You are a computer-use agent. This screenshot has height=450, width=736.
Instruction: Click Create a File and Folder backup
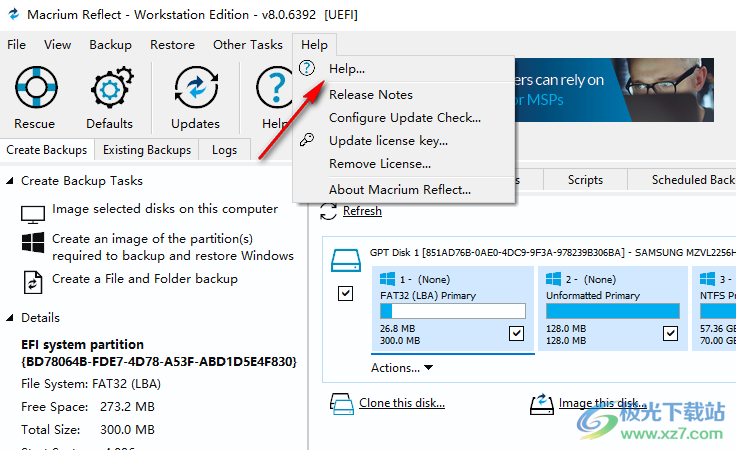click(145, 279)
